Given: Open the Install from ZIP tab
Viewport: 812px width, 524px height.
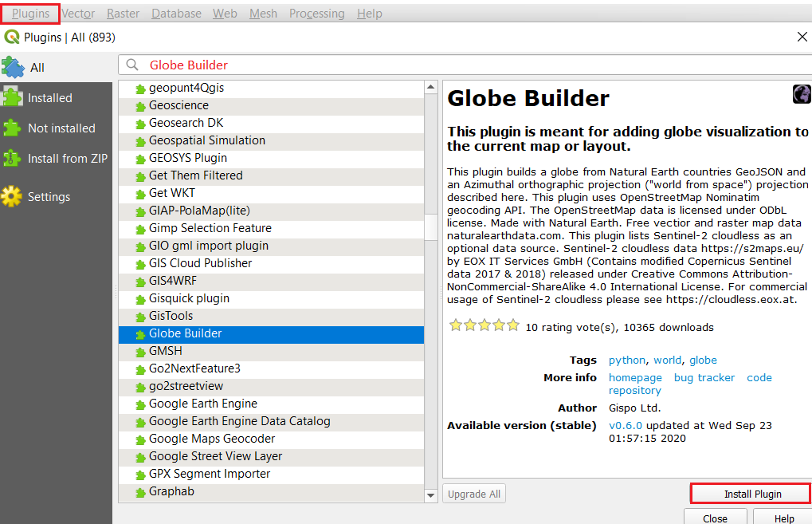Looking at the screenshot, I should pos(56,158).
